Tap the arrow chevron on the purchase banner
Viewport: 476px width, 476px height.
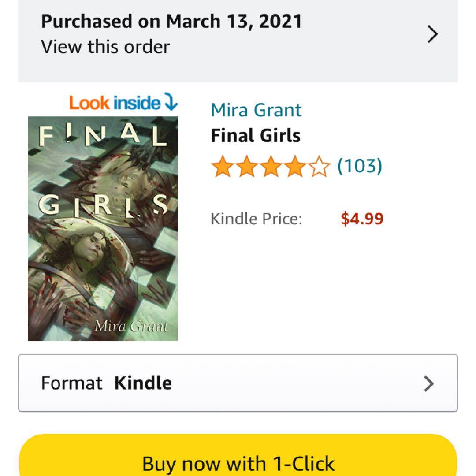click(433, 34)
